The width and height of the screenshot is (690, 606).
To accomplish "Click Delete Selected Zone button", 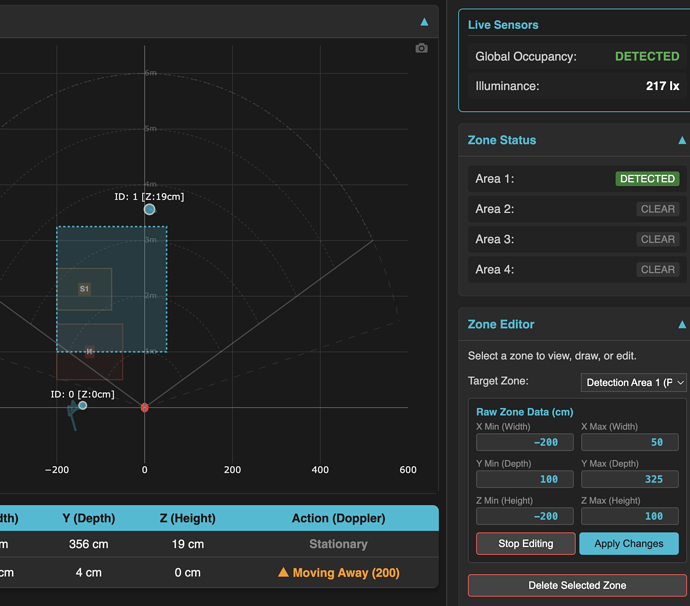I will pos(577,585).
